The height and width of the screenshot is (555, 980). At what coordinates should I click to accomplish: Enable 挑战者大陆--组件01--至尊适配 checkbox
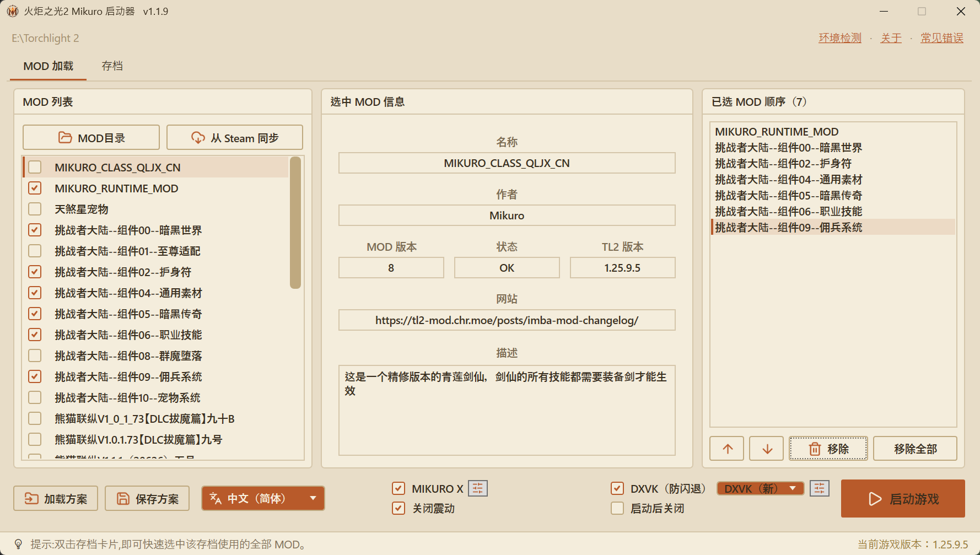(x=35, y=251)
